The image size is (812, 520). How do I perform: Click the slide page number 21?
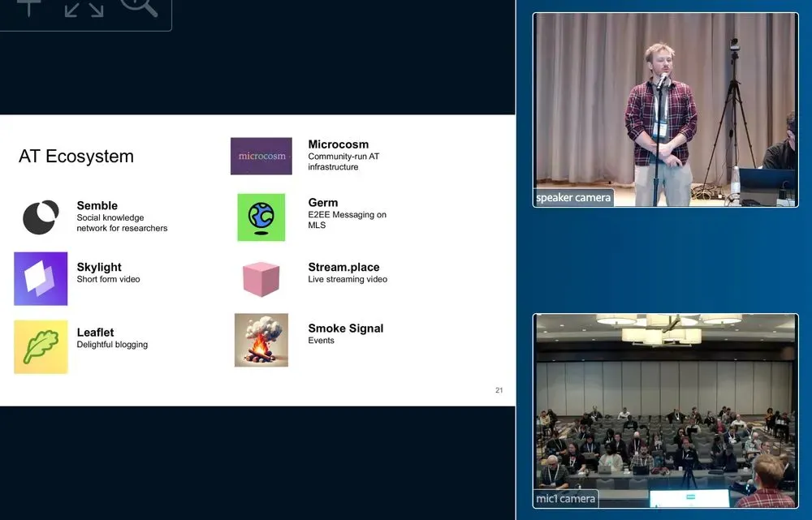point(499,391)
